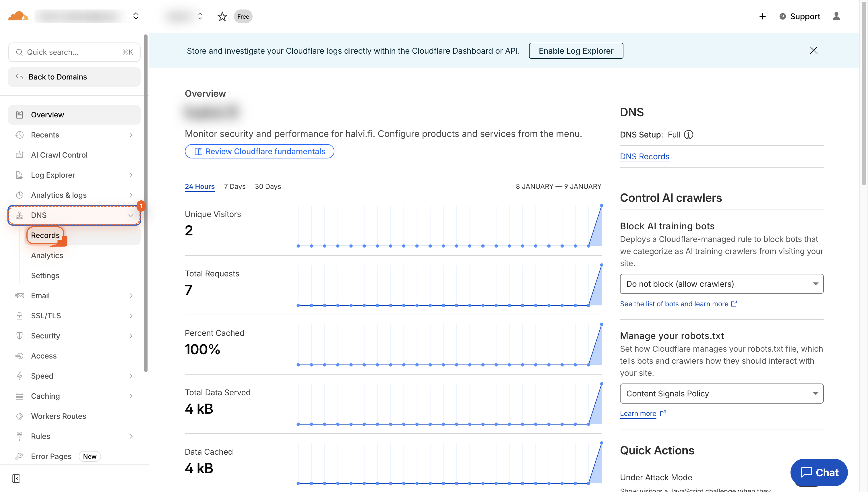
Task: Open AI Crawl Control from the sidebar
Action: pyautogui.click(x=59, y=155)
